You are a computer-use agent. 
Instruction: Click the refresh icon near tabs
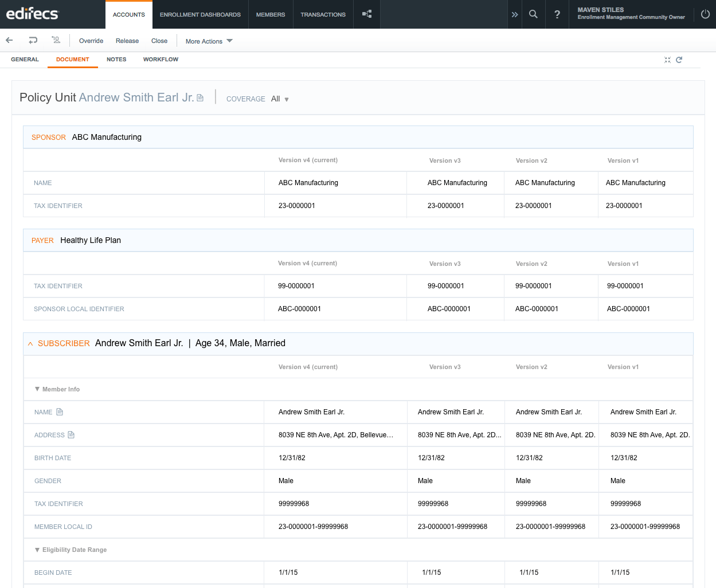679,60
